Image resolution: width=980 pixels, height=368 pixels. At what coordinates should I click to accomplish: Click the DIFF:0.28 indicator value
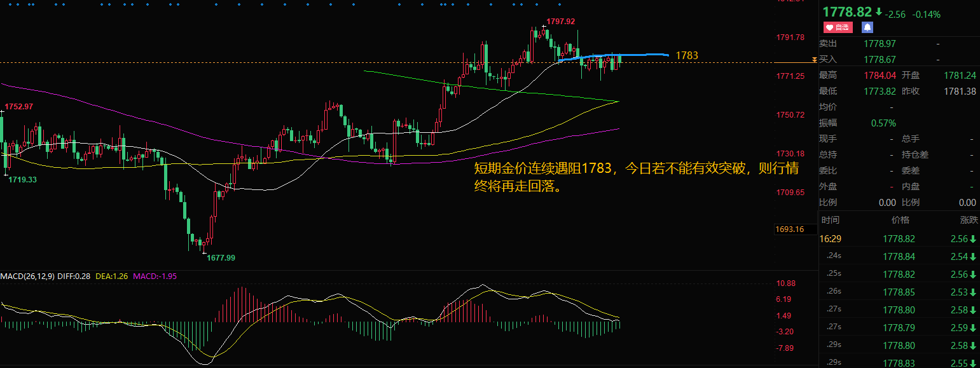74,276
